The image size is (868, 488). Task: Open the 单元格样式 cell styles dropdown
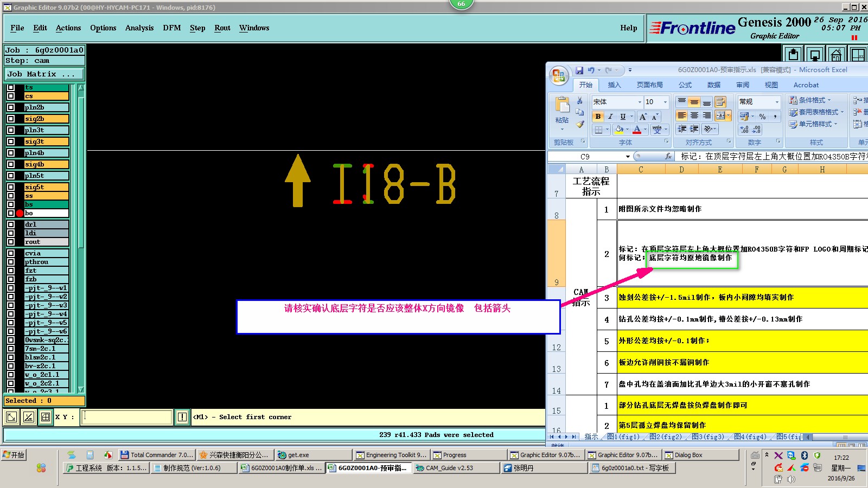coord(813,124)
